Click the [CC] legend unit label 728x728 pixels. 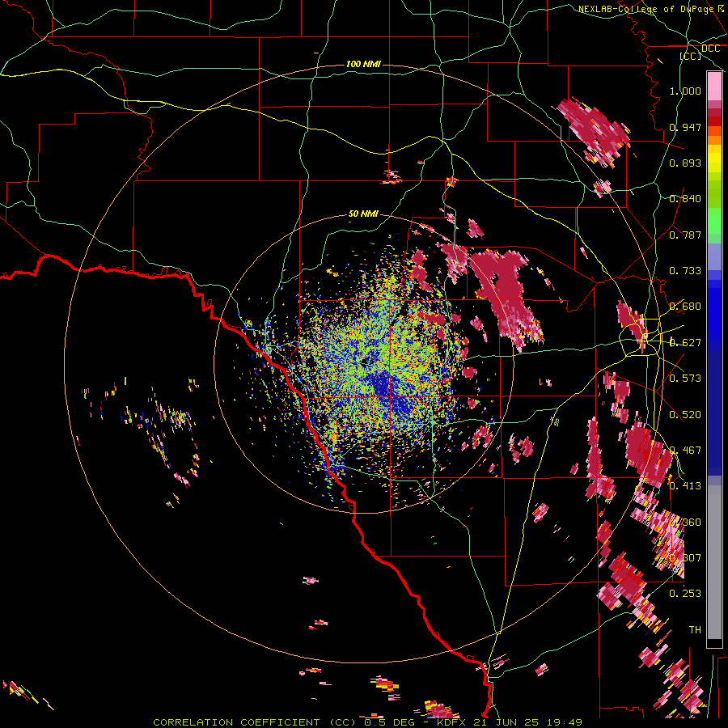pos(691,56)
